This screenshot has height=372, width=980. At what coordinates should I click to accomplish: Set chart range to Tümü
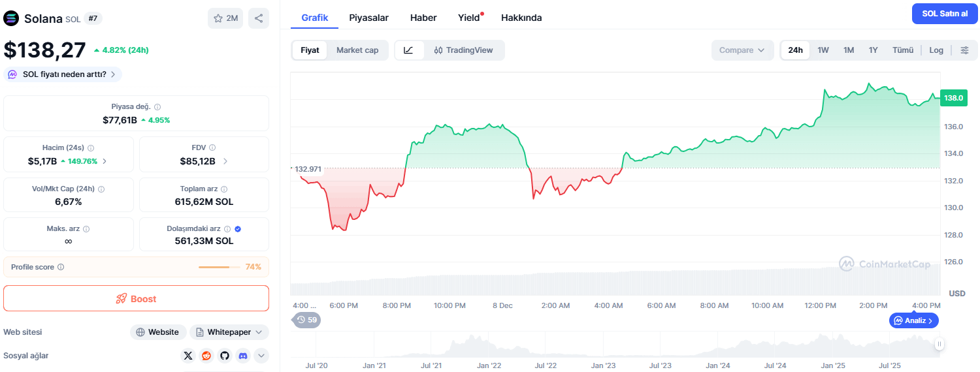(x=903, y=50)
